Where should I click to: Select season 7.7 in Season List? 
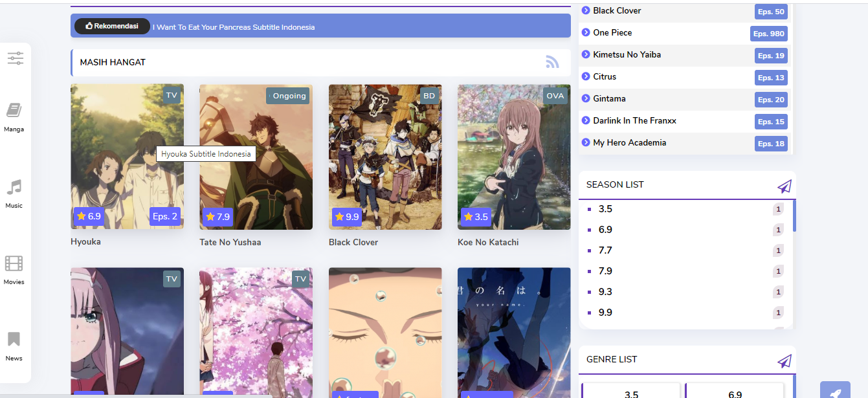click(605, 250)
